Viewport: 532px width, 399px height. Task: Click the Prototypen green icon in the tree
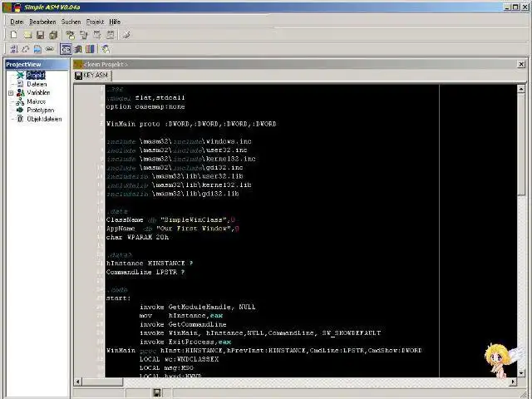[20, 110]
